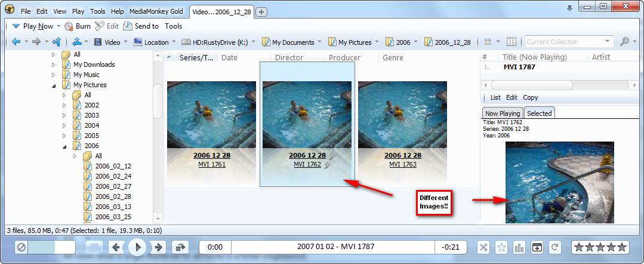Toggle the mute volume icon
The image size is (644, 264).
click(21, 247)
